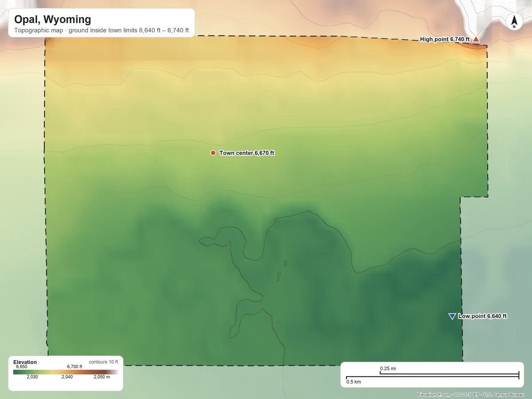Click the "contours 10 ft" legend note
The height and width of the screenshot is (399, 532).
click(x=104, y=362)
